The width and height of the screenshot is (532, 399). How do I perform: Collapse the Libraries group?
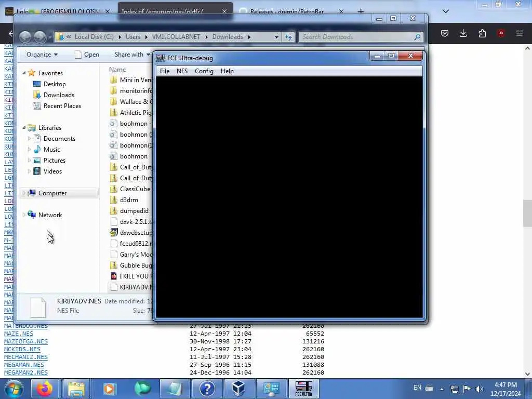pyautogui.click(x=24, y=128)
